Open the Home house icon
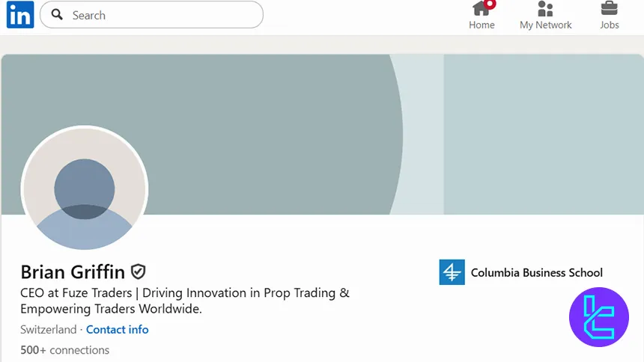The image size is (644, 362). point(481,9)
